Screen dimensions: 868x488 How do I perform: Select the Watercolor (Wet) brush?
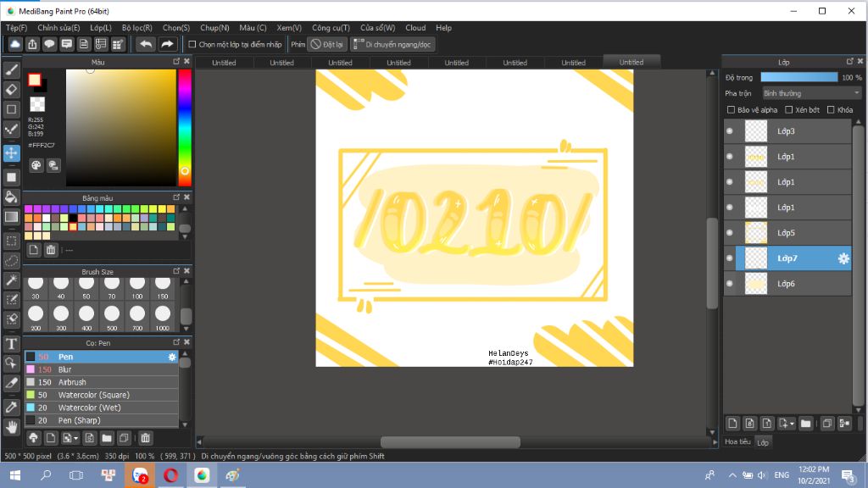pos(102,408)
